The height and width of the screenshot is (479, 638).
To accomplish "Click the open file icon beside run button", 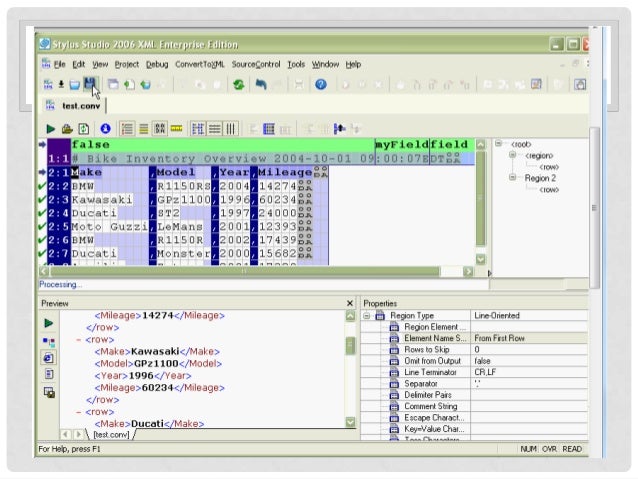I will (x=67, y=129).
